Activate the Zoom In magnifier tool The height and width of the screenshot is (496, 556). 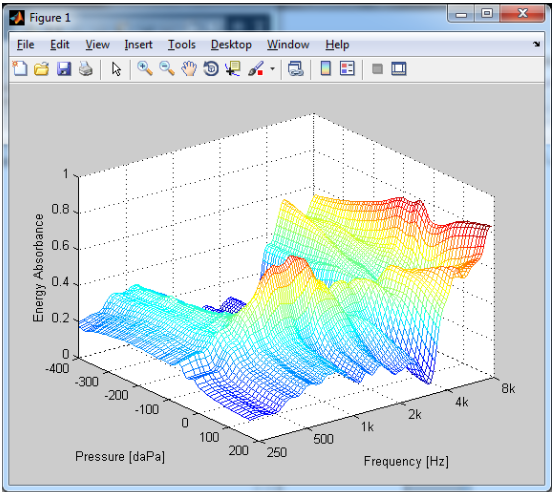pos(145,68)
